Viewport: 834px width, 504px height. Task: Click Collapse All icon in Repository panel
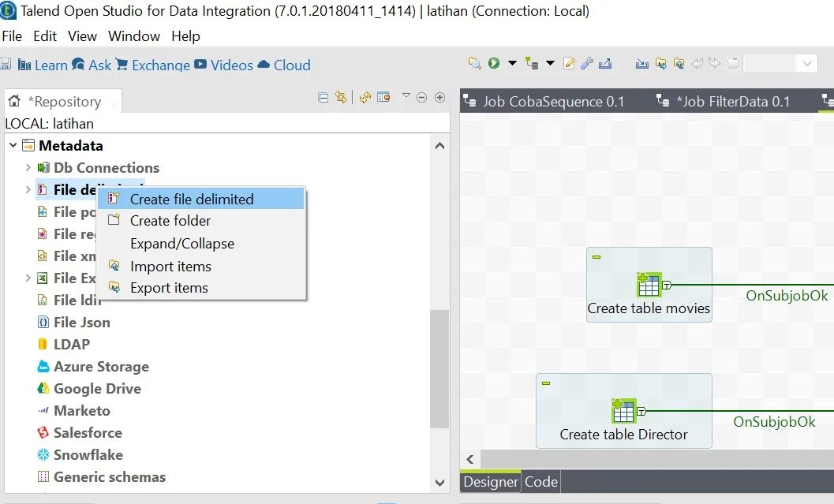tap(323, 97)
